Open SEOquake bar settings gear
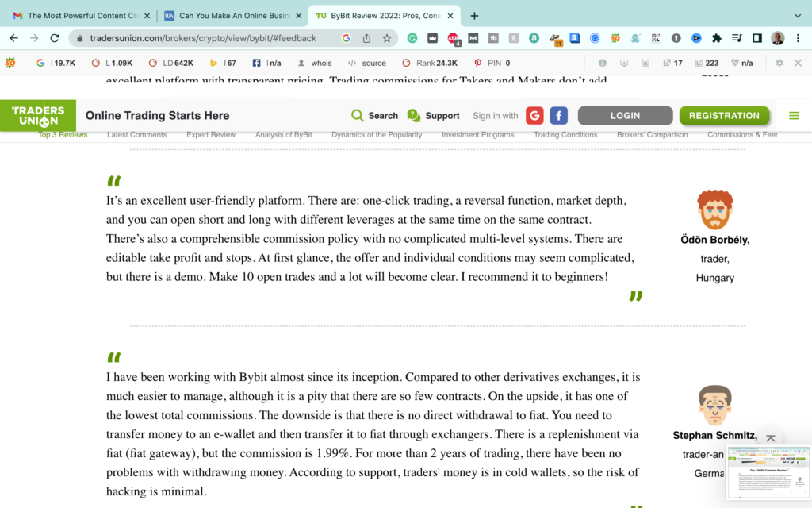The width and height of the screenshot is (812, 508). pyautogui.click(x=779, y=63)
